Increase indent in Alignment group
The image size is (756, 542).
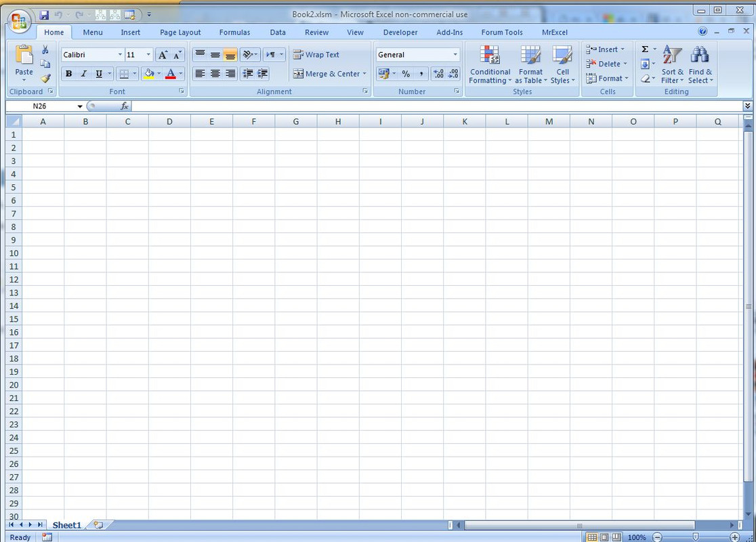pos(262,73)
